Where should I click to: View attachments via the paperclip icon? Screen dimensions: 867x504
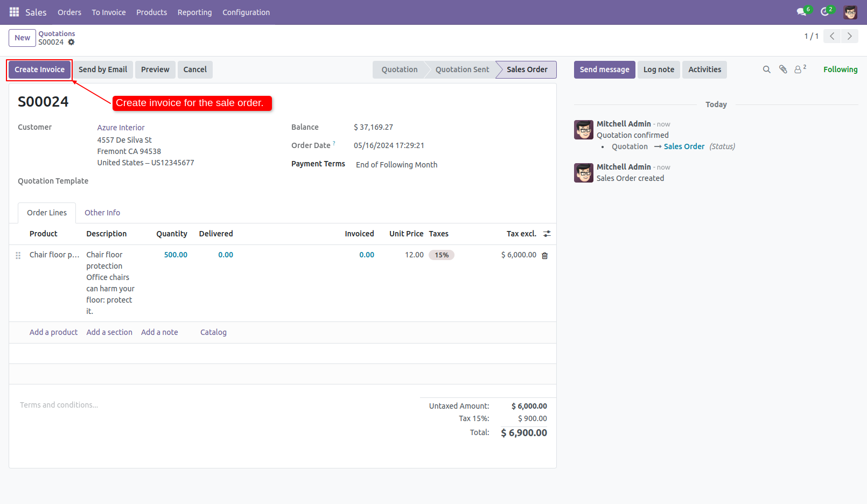782,69
